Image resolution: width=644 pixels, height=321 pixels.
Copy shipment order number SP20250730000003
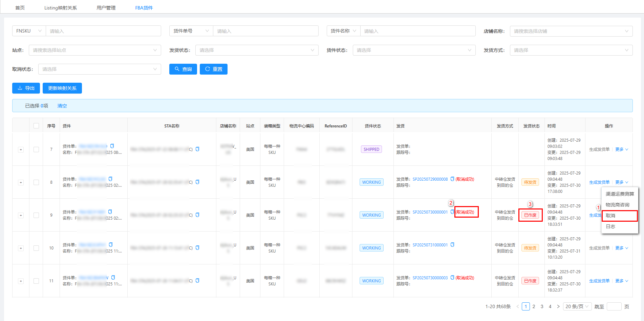tap(452, 278)
